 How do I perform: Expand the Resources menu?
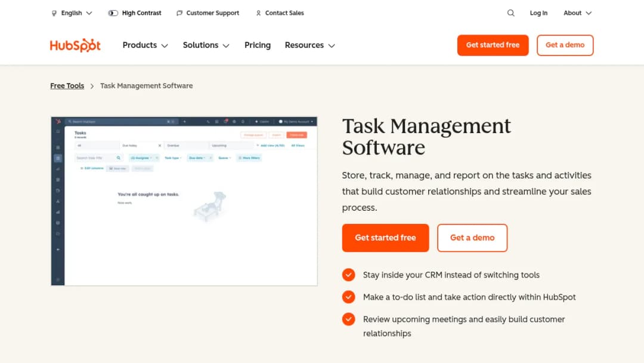pyautogui.click(x=310, y=45)
